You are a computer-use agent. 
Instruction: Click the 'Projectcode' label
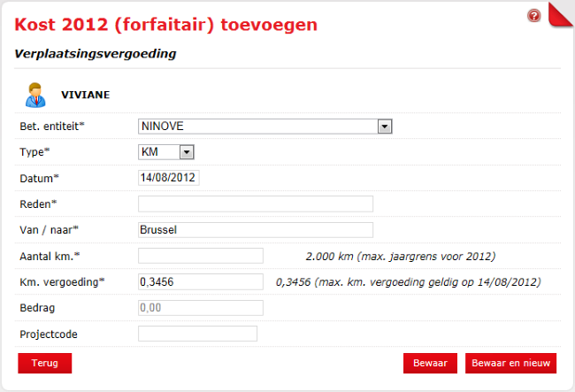click(49, 334)
